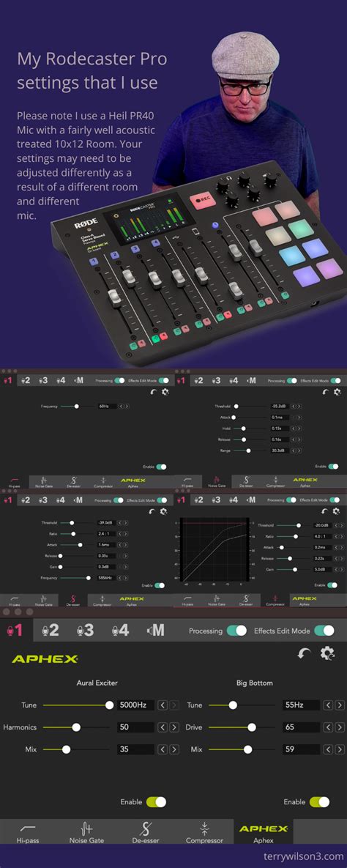The width and height of the screenshot is (347, 868).
Task: Click the Aural Exciter Tune slider handle
Action: [x=110, y=705]
